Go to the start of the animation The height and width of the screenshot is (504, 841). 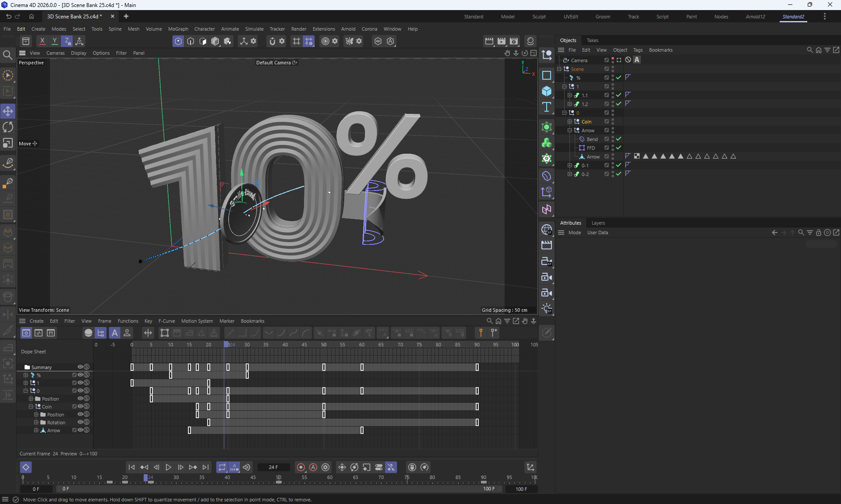tap(131, 467)
